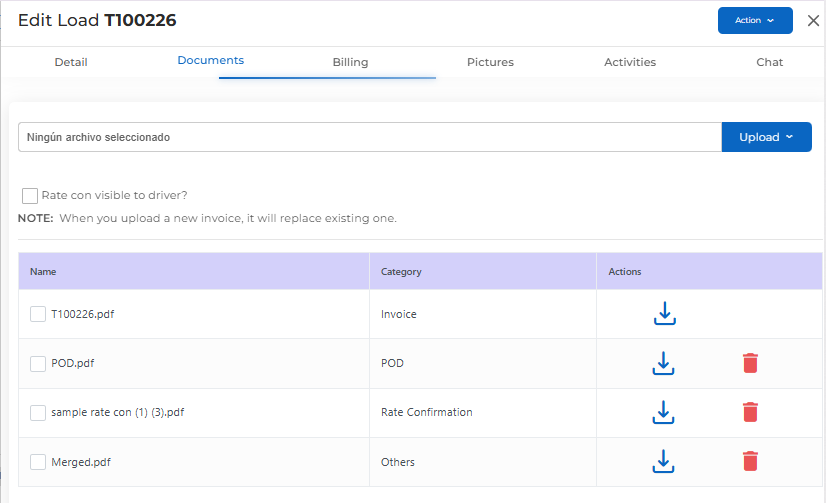Select the T100226.pdf checkbox
Screen dimensions: 826x503
(x=38, y=315)
